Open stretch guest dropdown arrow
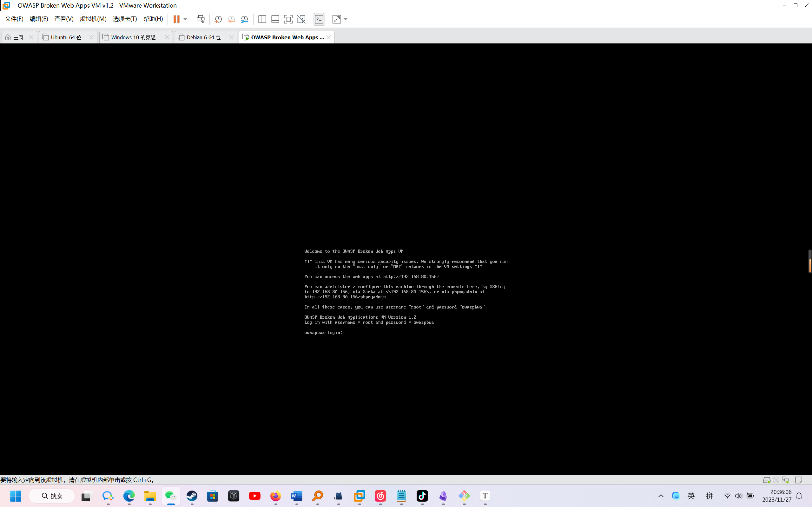The image size is (812, 507). [x=346, y=19]
